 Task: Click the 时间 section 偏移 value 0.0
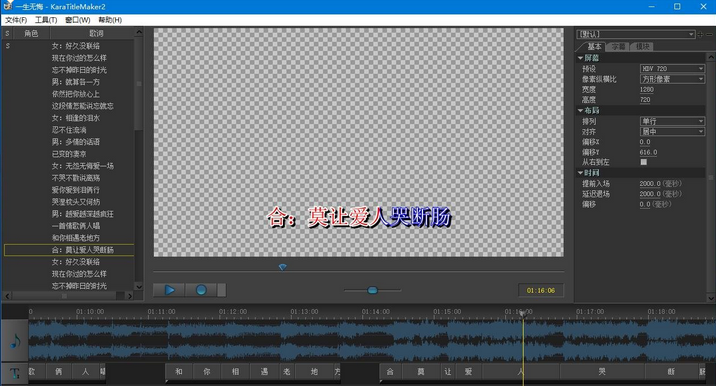point(645,205)
